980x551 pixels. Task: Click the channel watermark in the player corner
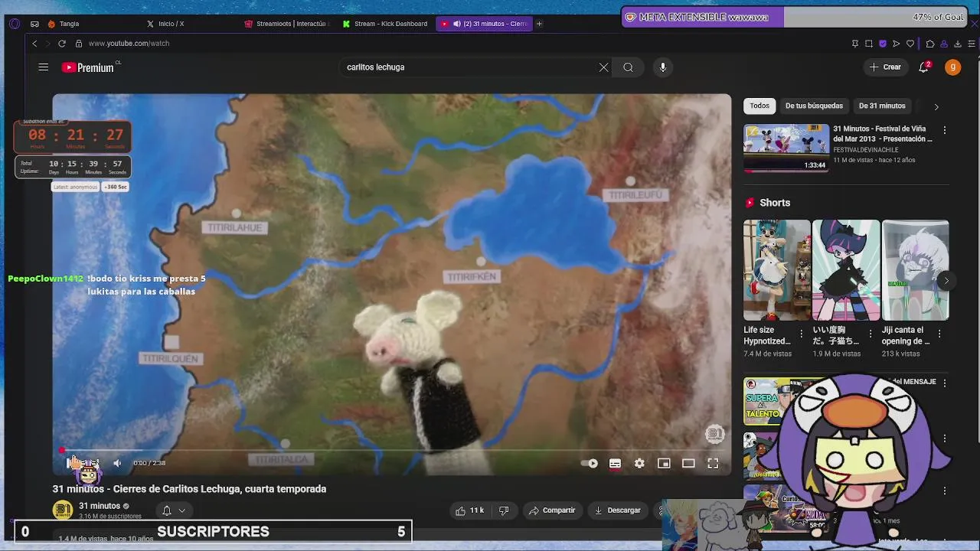point(714,434)
